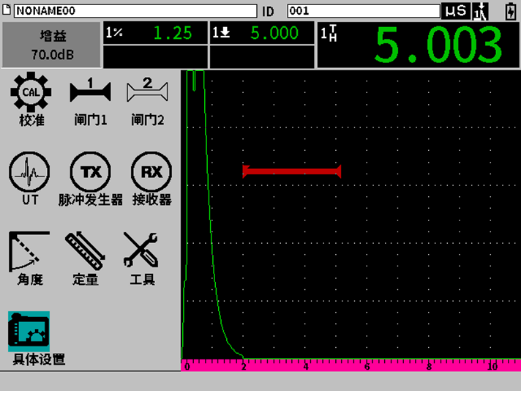Click the pink horizontal range scale

point(351,365)
